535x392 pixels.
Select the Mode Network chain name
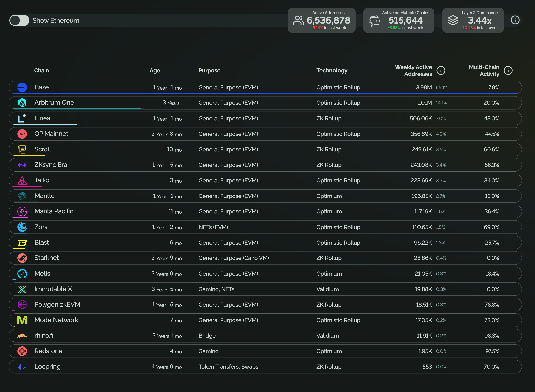(x=56, y=320)
